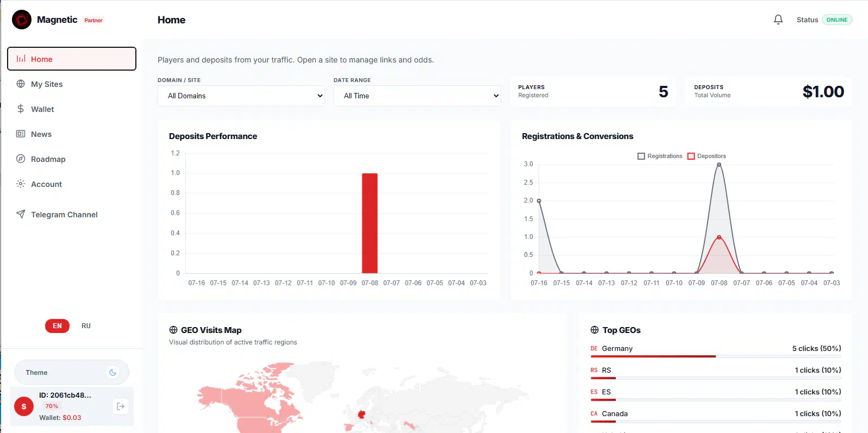Click the Roadmap compass icon
The height and width of the screenshot is (433, 868).
click(21, 159)
